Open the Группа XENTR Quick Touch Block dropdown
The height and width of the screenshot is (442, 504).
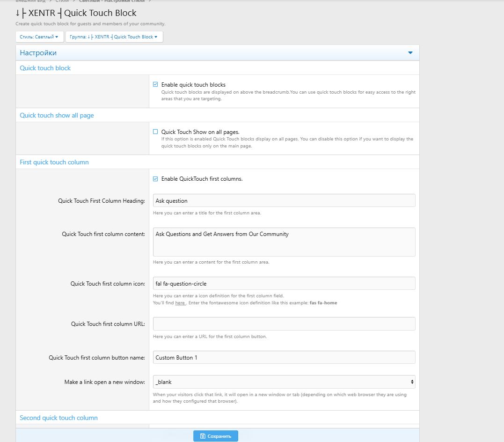(x=114, y=37)
